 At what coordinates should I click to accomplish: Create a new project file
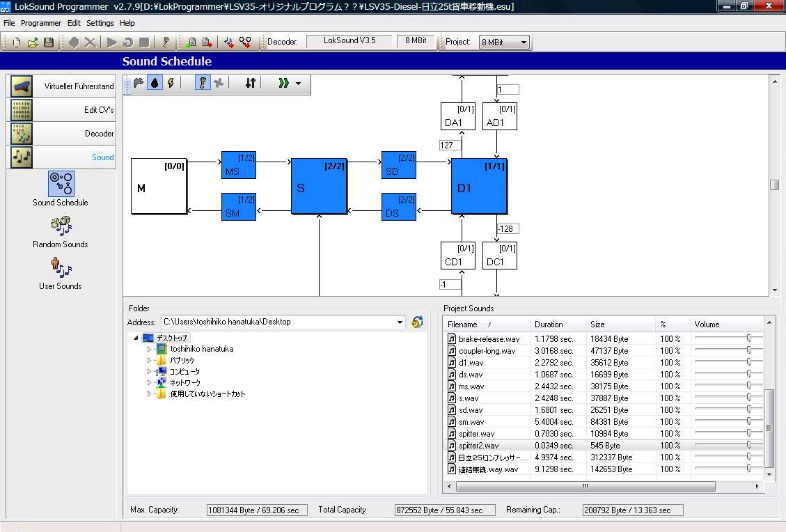pos(17,42)
